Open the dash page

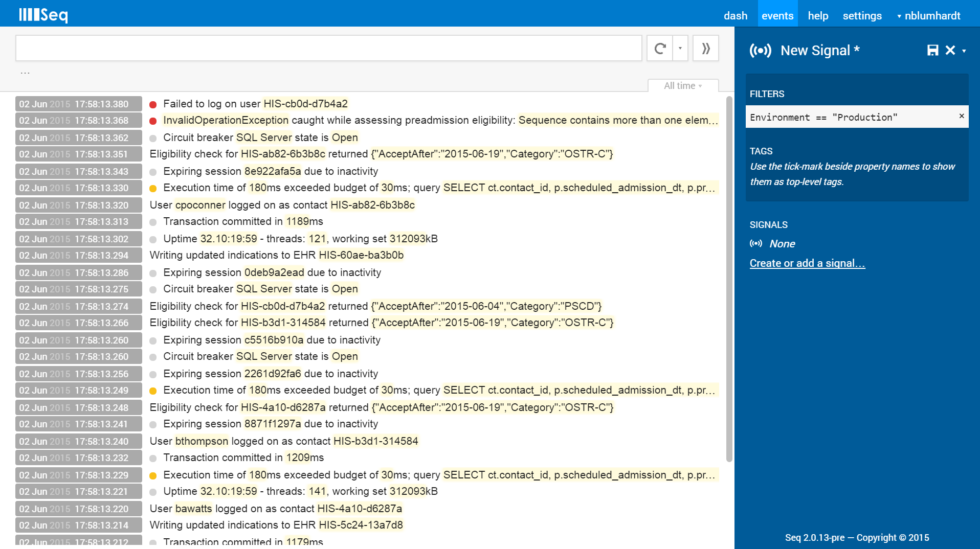pos(736,16)
